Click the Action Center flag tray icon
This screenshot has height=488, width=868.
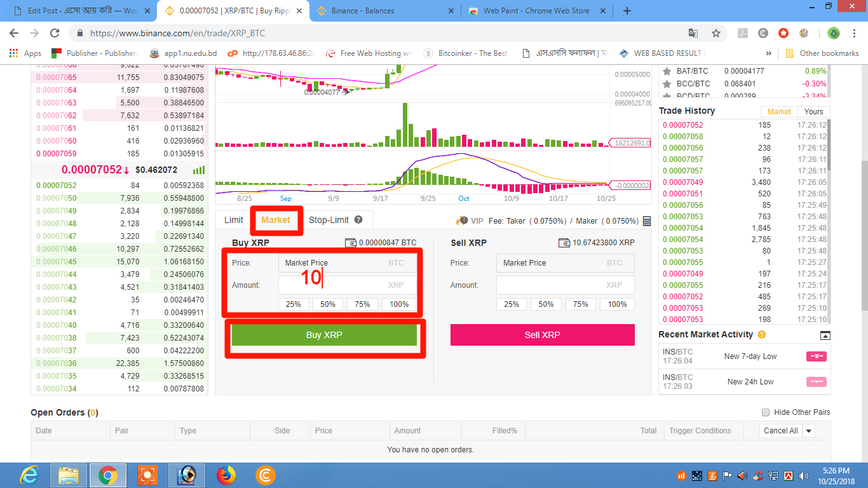point(726,475)
